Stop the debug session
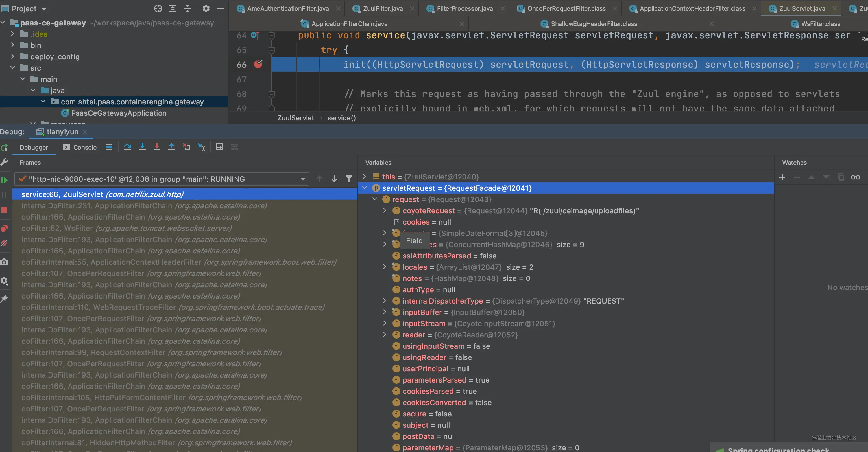This screenshot has width=868, height=452. tap(5, 210)
